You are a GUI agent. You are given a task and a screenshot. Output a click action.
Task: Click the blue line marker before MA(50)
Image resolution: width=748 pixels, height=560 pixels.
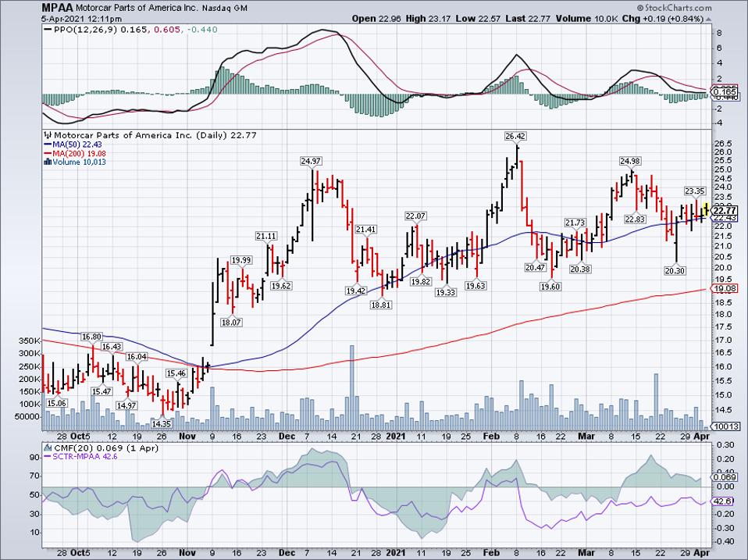pyautogui.click(x=47, y=144)
